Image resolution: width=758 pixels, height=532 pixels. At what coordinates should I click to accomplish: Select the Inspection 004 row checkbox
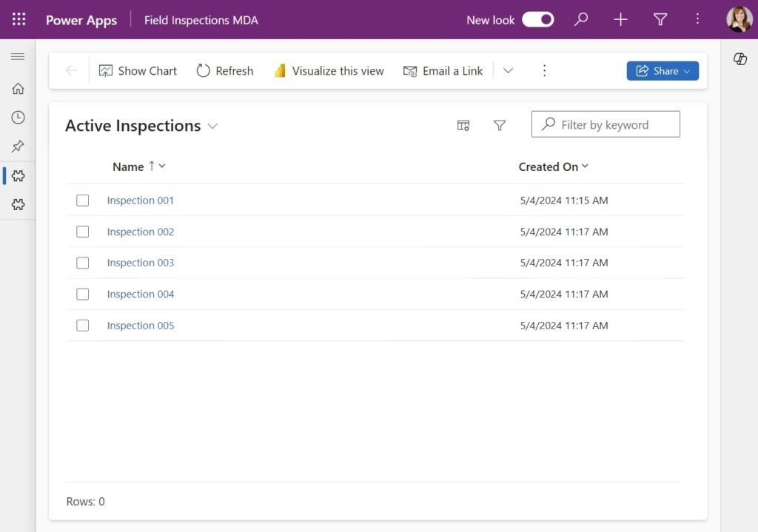[x=83, y=294]
